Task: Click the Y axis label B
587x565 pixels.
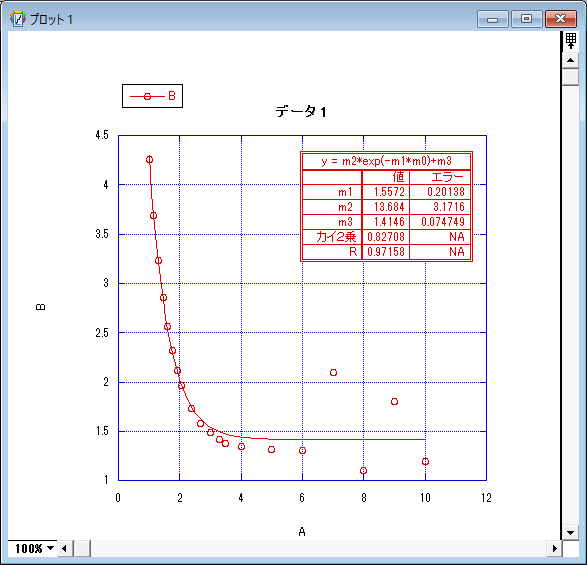Action: click(40, 307)
